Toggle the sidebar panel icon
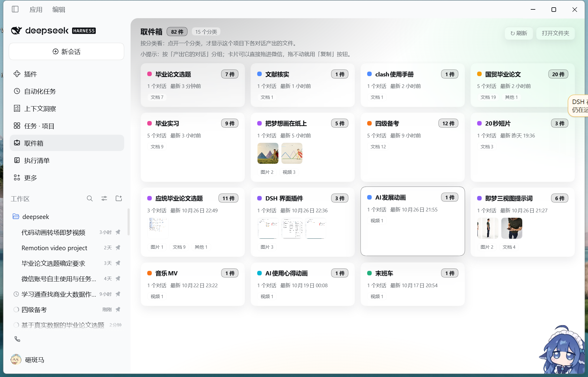Image resolution: width=588 pixels, height=377 pixels. [x=15, y=9]
